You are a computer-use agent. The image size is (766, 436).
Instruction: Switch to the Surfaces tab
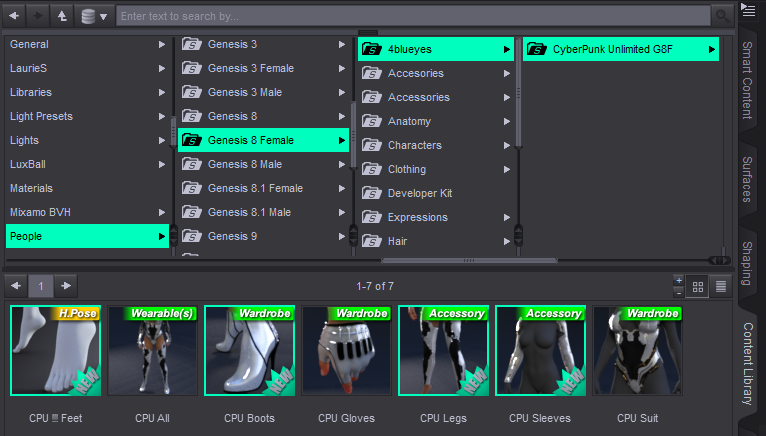747,179
